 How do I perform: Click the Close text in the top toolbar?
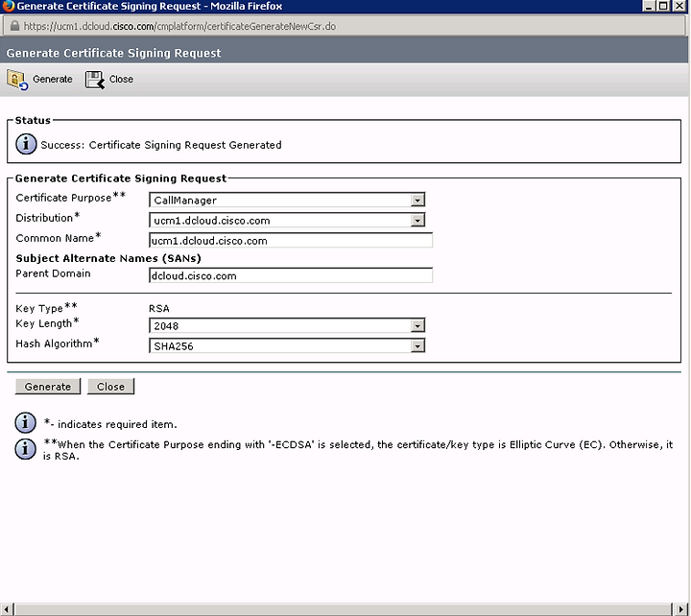(121, 80)
